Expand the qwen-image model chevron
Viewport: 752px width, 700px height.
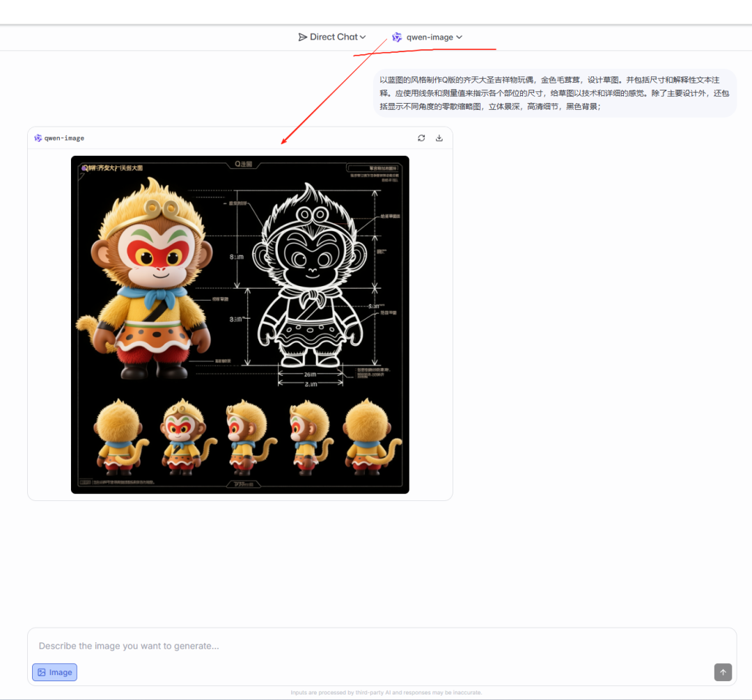click(459, 37)
